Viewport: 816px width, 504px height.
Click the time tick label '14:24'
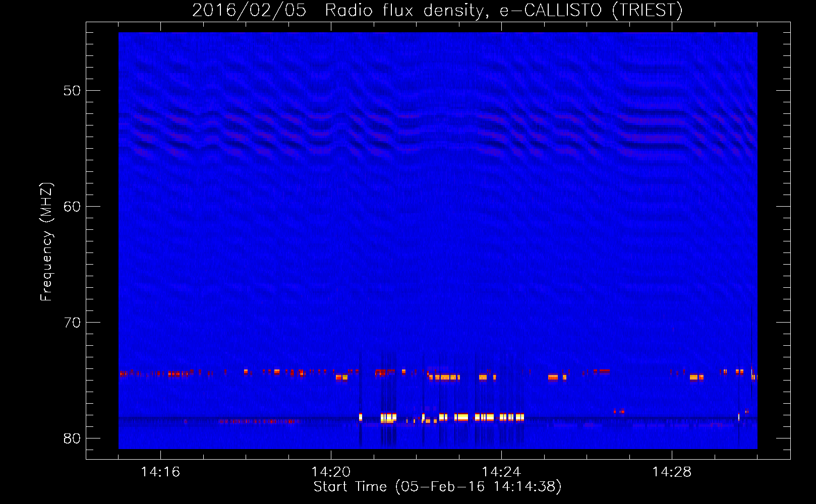point(501,472)
